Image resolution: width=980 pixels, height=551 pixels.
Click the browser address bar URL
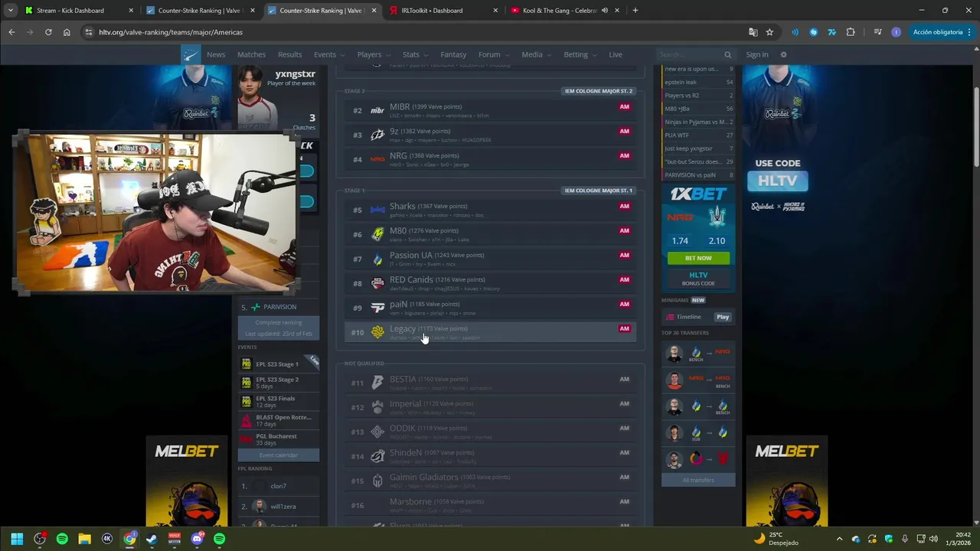[171, 32]
